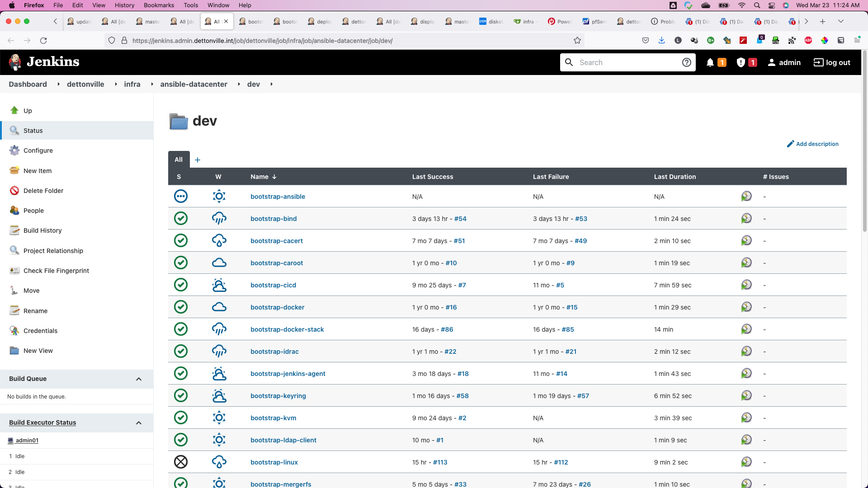Open the bootstrap-docker-stack job link
The height and width of the screenshot is (488, 868).
click(287, 329)
